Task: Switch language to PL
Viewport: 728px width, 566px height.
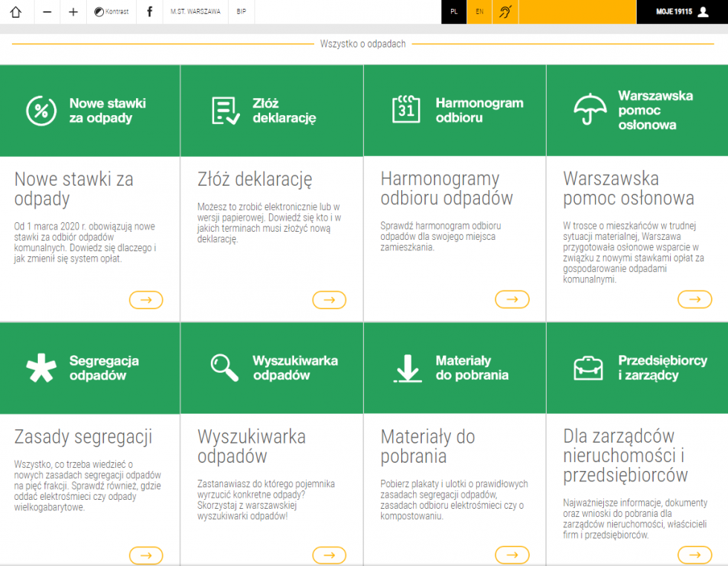Action: (454, 12)
